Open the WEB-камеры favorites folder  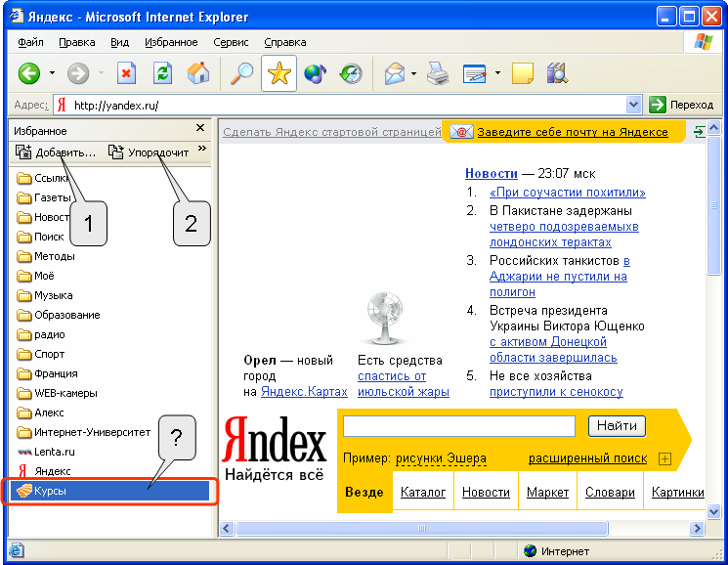tap(57, 393)
